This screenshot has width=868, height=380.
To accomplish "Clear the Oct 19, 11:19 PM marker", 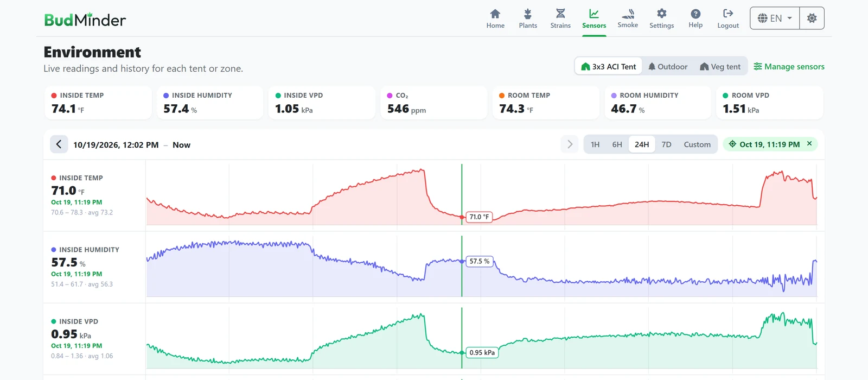I will click(x=809, y=144).
